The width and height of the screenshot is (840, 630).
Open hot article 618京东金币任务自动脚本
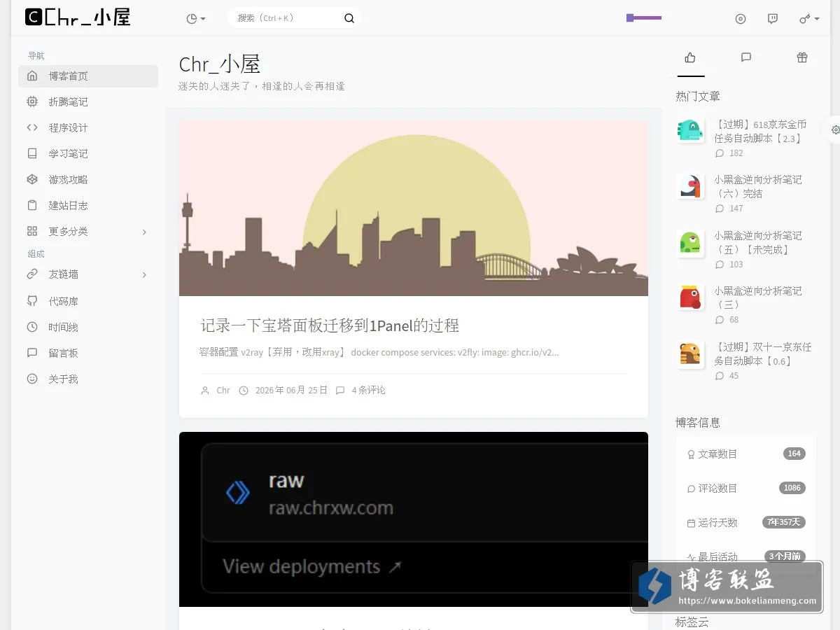coord(760,132)
